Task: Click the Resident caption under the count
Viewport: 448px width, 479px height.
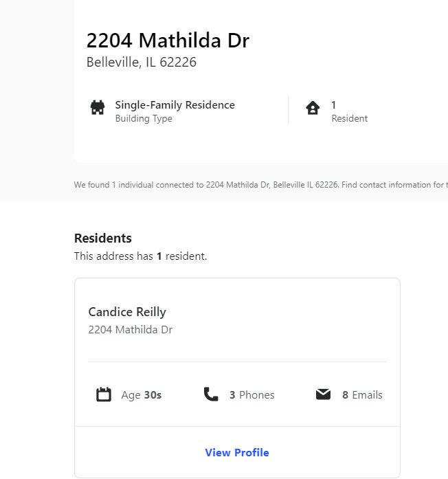Action: 349,118
